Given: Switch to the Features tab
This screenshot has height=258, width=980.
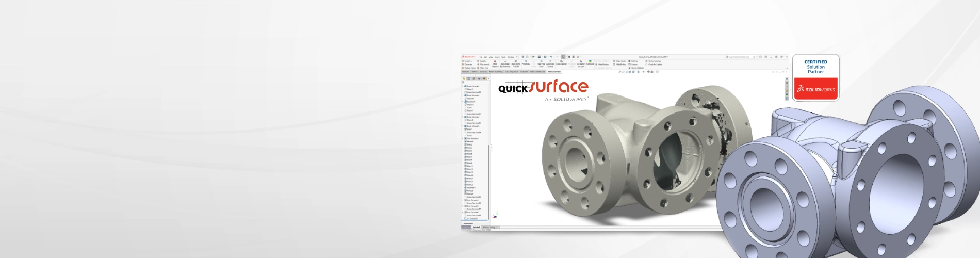Looking at the screenshot, I should coord(466,72).
